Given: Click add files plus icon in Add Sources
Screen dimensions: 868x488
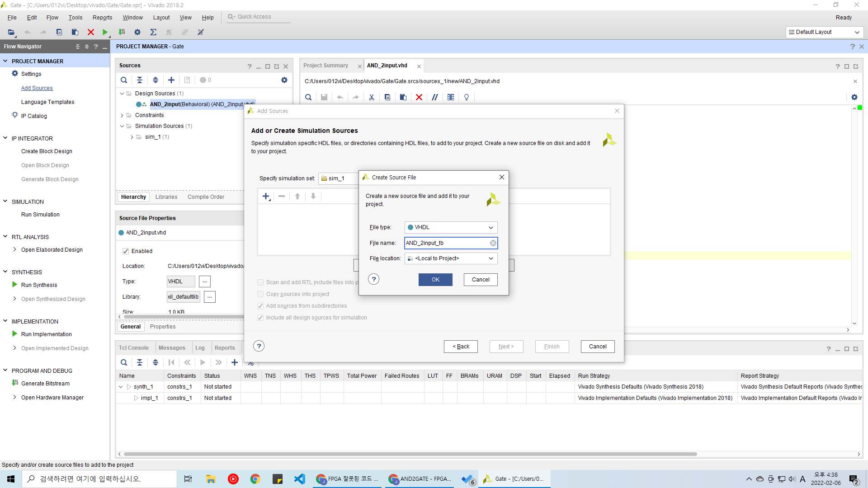Looking at the screenshot, I should pos(266,196).
